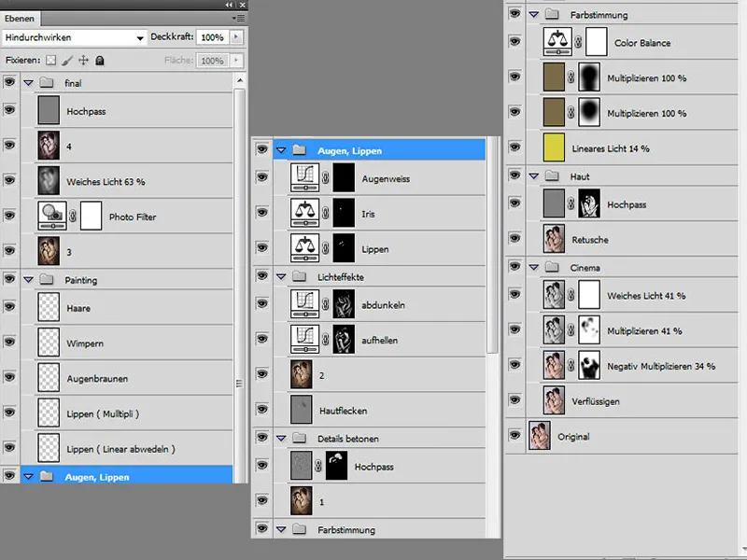The width and height of the screenshot is (747, 560).
Task: Toggle lock position move icon
Action: pos(83,61)
